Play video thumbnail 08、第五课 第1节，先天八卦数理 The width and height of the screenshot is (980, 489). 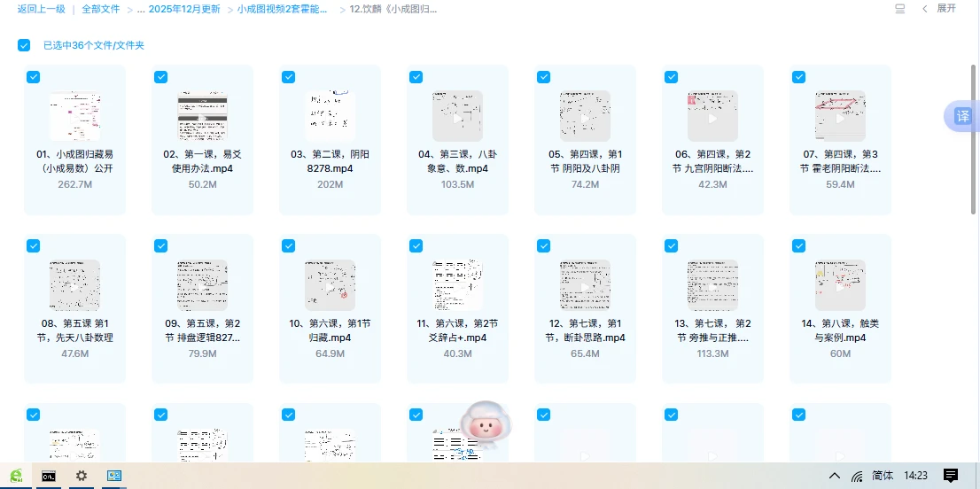tap(75, 285)
